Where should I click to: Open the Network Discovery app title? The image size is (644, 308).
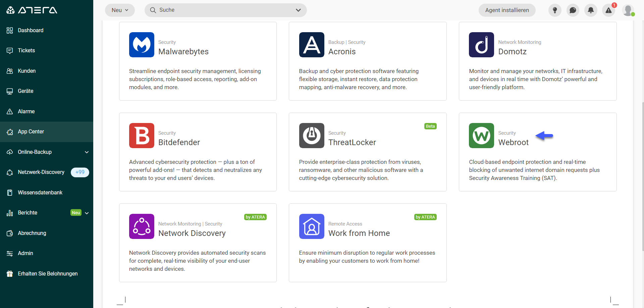192,233
